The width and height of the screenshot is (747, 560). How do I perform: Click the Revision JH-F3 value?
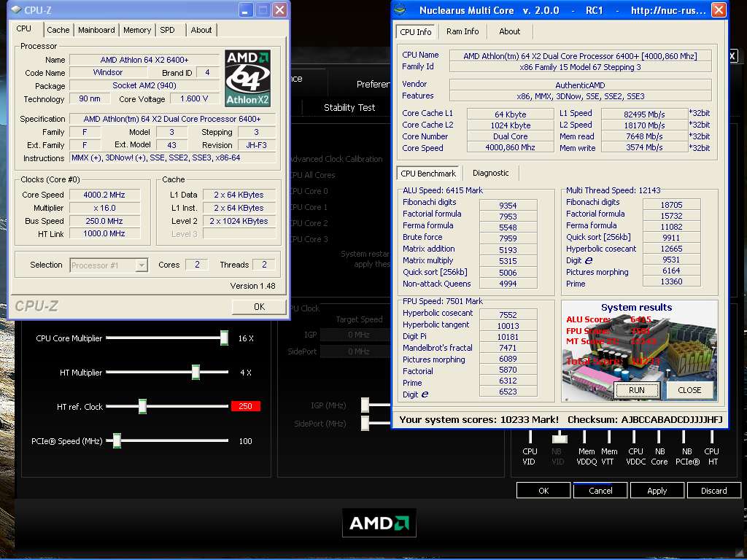pyautogui.click(x=256, y=145)
